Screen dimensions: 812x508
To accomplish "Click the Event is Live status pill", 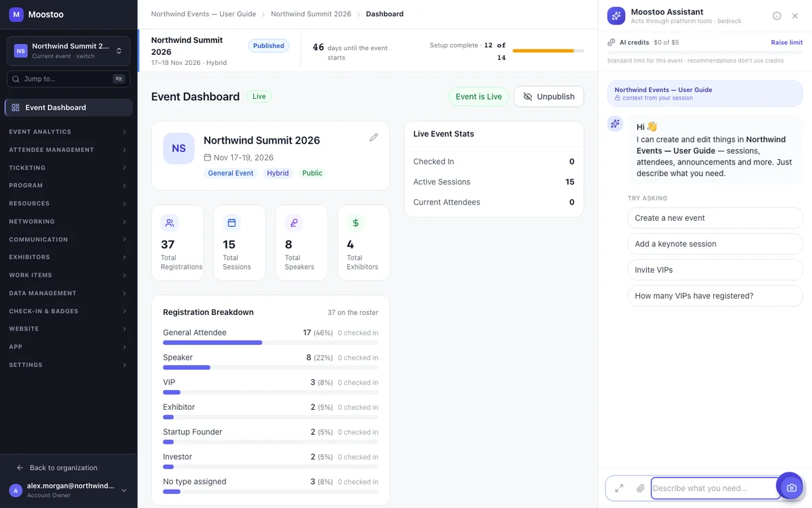I will click(478, 96).
